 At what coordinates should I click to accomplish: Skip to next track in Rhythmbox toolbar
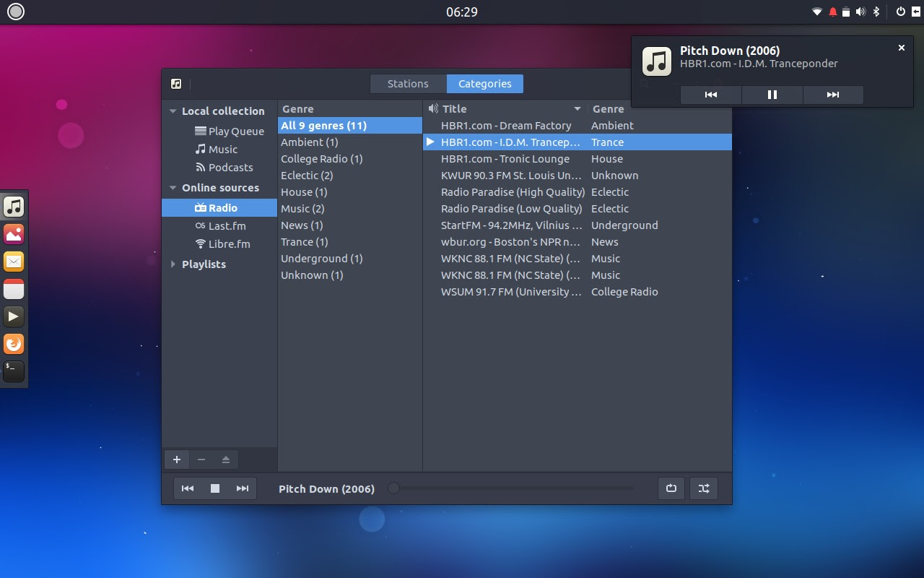(x=243, y=488)
